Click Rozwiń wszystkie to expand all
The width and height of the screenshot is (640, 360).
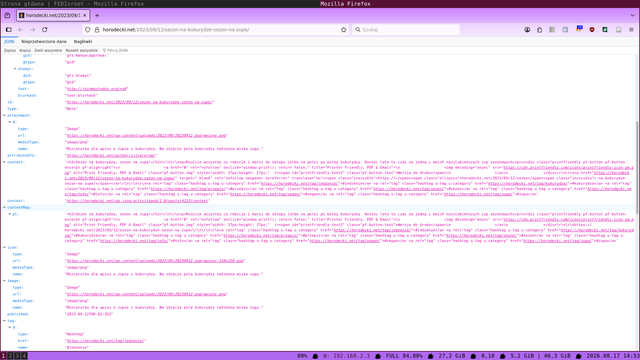[x=82, y=51]
